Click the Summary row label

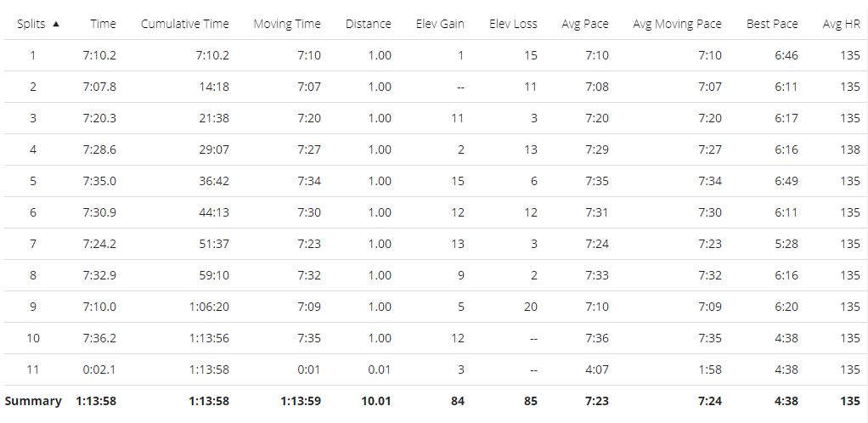pyautogui.click(x=33, y=401)
